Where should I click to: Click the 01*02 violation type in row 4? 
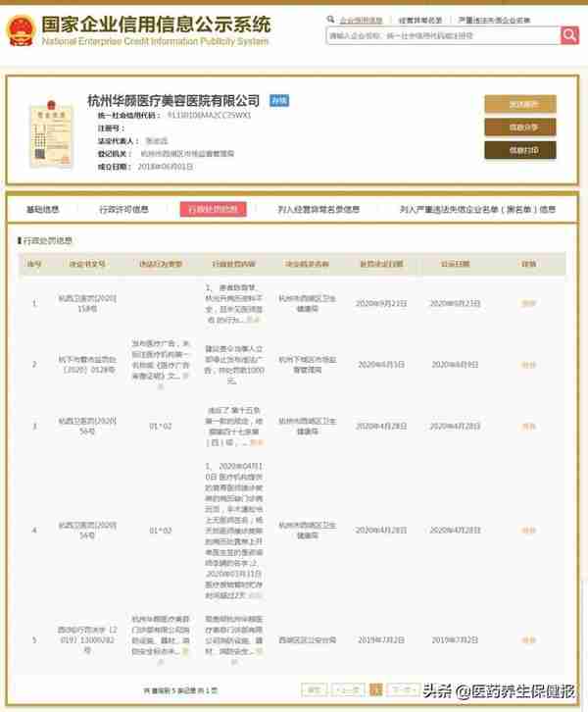click(161, 531)
